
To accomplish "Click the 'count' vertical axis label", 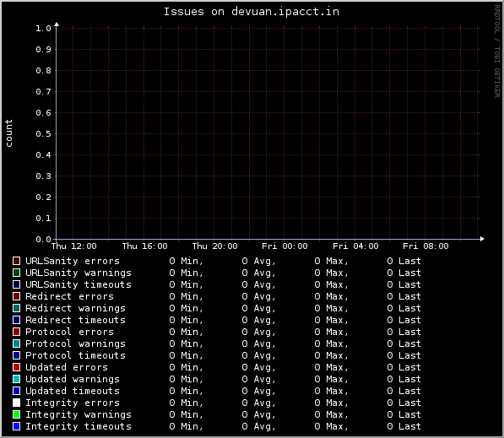I will [8, 133].
